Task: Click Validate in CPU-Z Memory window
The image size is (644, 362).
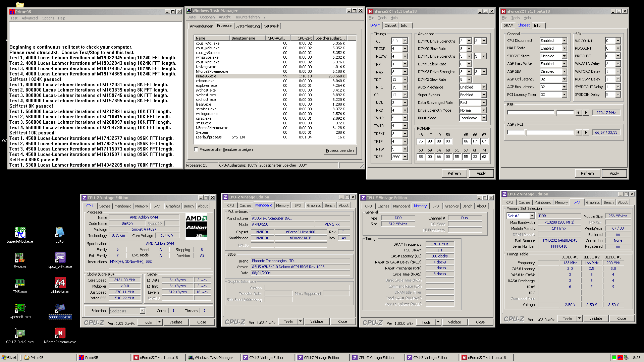Action: (454, 322)
